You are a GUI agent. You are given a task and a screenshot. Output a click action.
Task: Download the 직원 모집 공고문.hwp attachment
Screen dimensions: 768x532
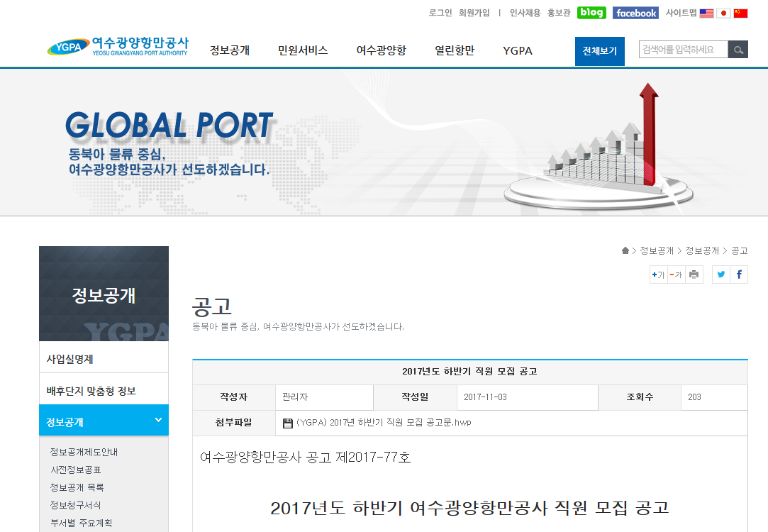coord(383,423)
